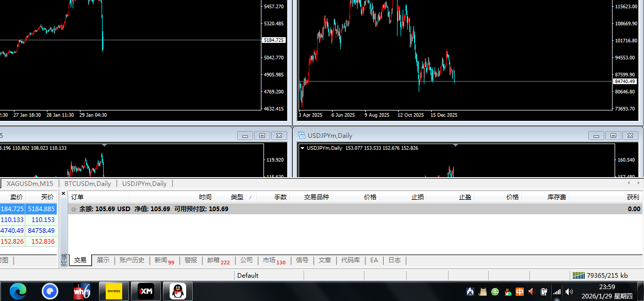This screenshot has width=644, height=301.
Task: Switch to the 账户历史 tab
Action: pyautogui.click(x=131, y=260)
